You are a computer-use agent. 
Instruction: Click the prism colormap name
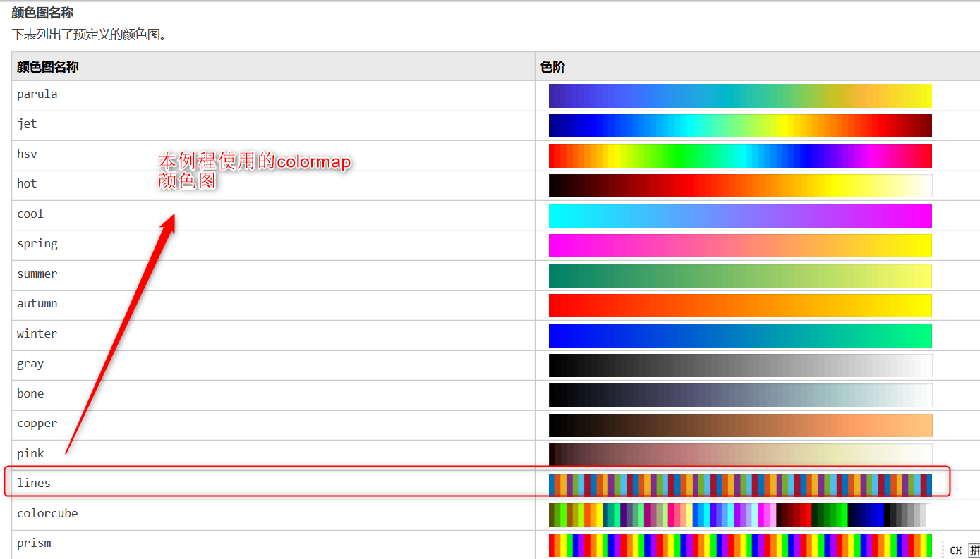[x=34, y=543]
